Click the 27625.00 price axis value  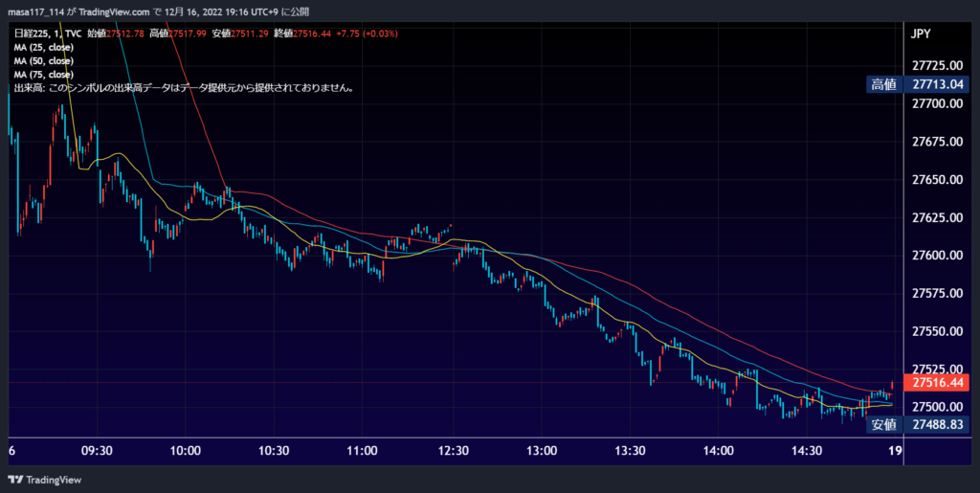click(938, 218)
